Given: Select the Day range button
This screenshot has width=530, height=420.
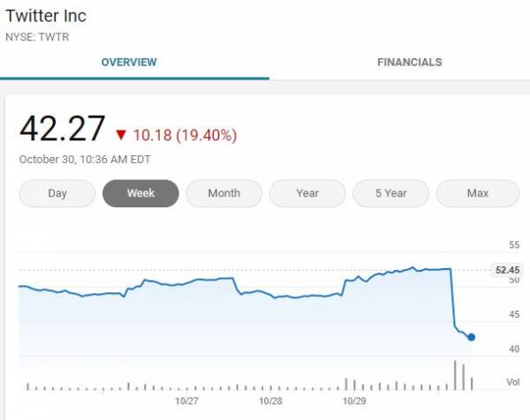Looking at the screenshot, I should 57,193.
